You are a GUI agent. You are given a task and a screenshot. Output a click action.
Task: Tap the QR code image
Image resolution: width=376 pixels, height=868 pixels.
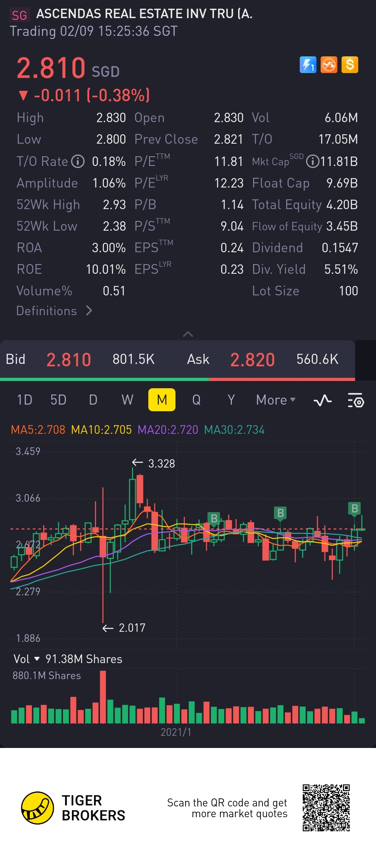click(x=326, y=807)
